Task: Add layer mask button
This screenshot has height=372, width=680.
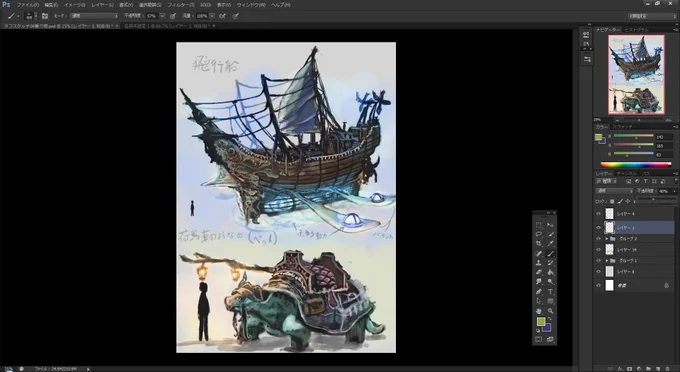Action: tap(629, 369)
